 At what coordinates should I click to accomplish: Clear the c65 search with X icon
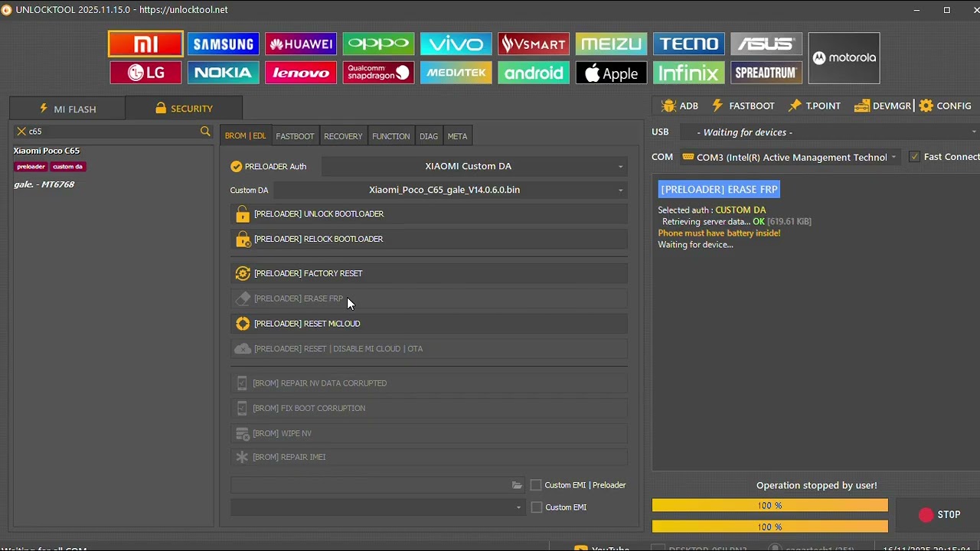pyautogui.click(x=21, y=132)
